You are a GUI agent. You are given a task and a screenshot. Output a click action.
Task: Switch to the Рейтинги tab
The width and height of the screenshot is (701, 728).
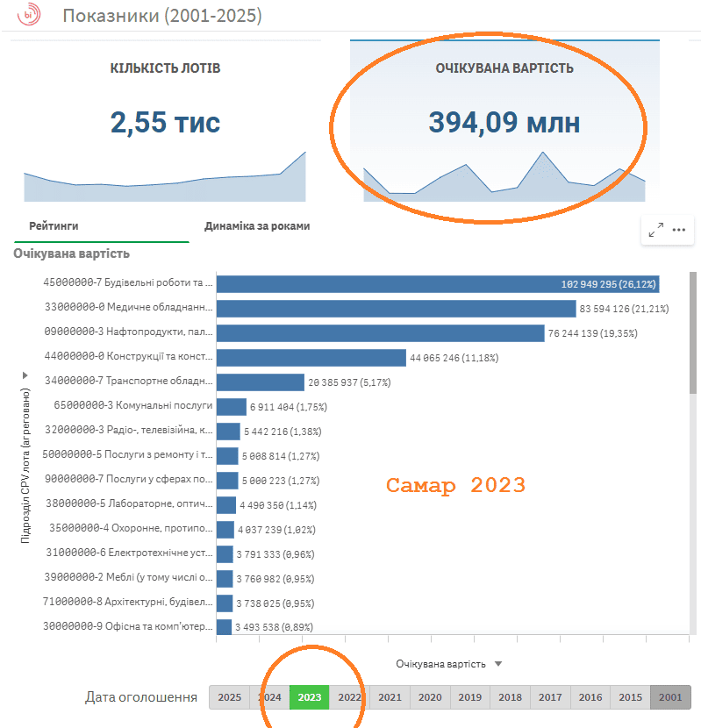54,226
